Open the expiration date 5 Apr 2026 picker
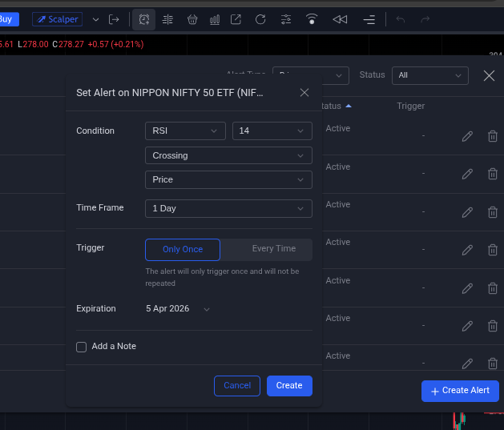Image resolution: width=504 pixels, height=430 pixels. pos(178,308)
